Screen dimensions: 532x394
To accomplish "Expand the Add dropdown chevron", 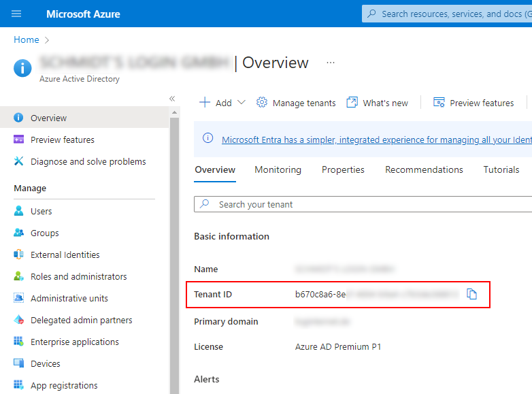I will 242,102.
